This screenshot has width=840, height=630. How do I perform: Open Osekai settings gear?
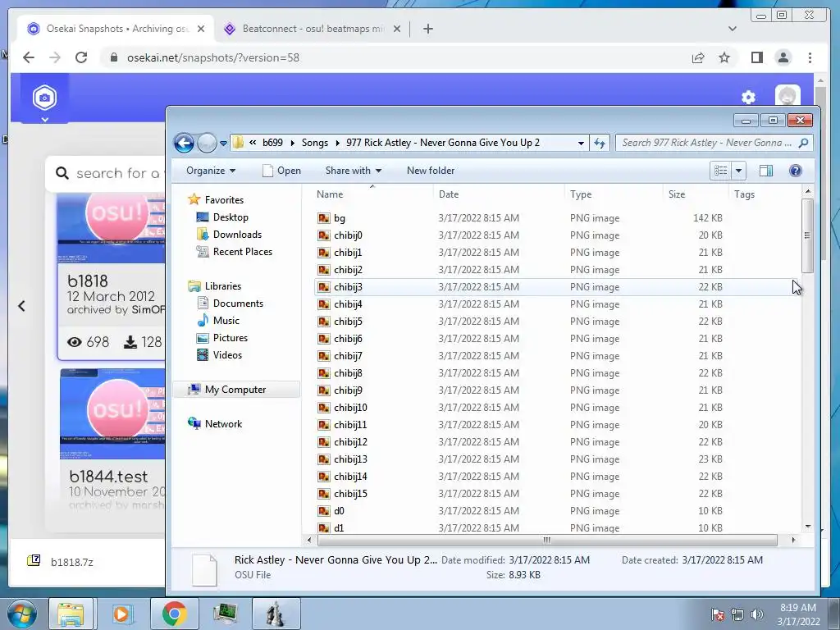pos(748,97)
